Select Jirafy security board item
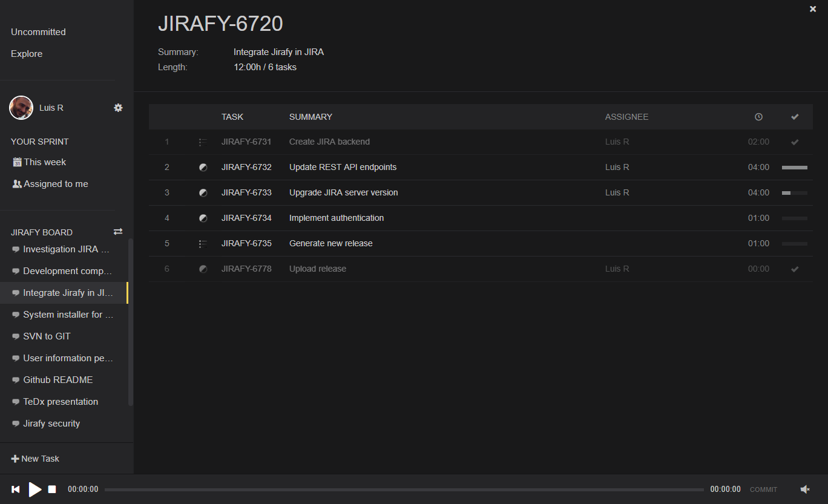This screenshot has width=828, height=504. pyautogui.click(x=64, y=424)
